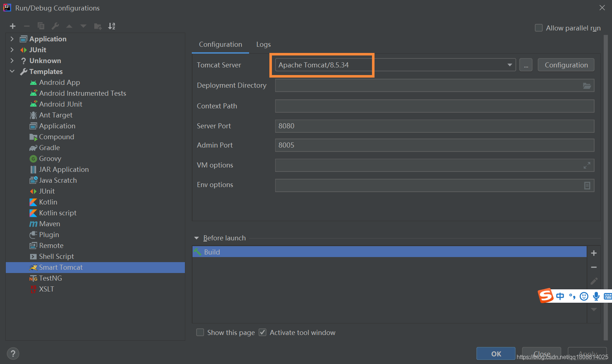Click the Apply button
Image resolution: width=612 pixels, height=364 pixels.
coord(587,354)
